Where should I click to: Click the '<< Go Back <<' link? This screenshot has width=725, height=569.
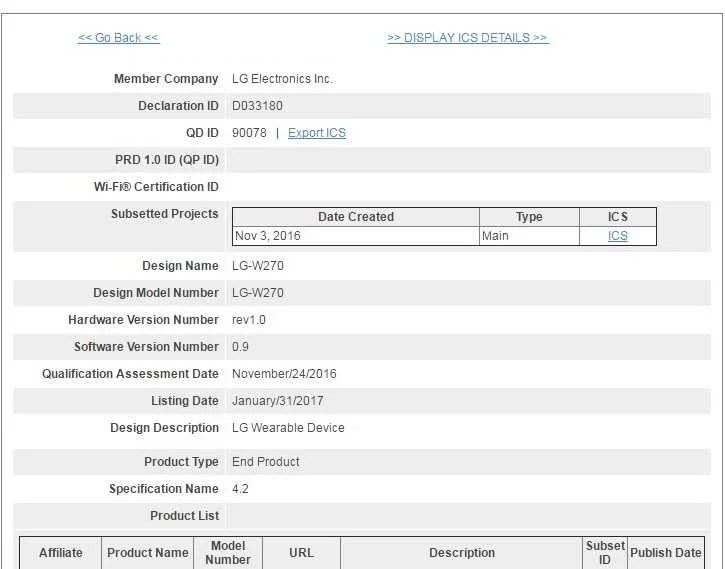(119, 38)
